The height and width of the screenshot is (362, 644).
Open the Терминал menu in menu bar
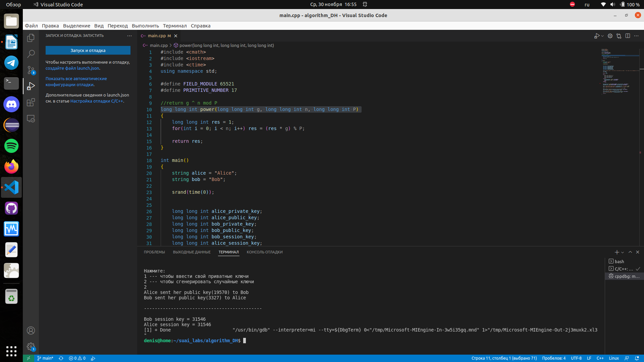pos(174,26)
